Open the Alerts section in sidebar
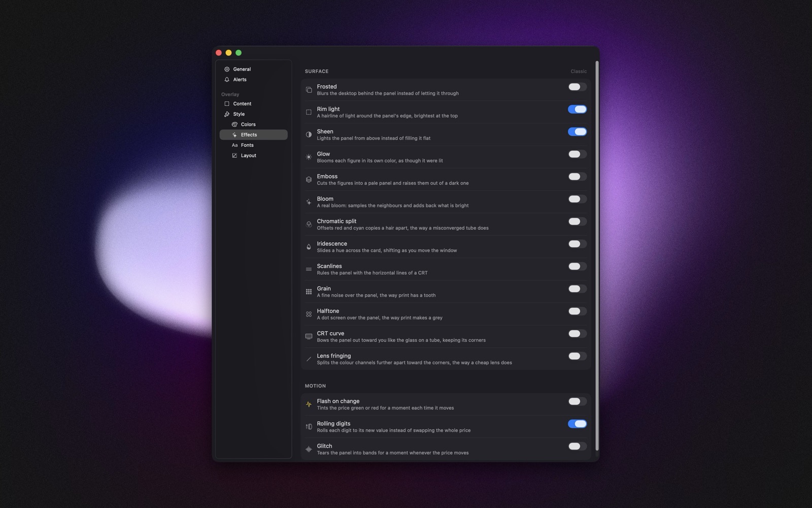 253,79
